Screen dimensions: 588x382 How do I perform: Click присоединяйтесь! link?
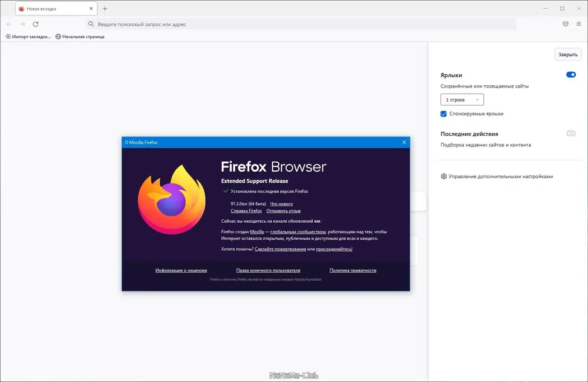point(334,249)
